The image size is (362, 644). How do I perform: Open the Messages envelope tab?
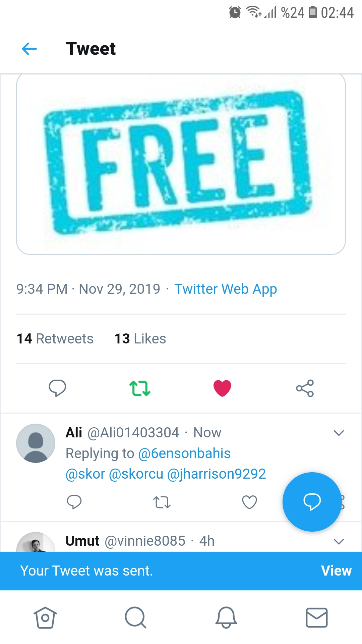(x=317, y=618)
